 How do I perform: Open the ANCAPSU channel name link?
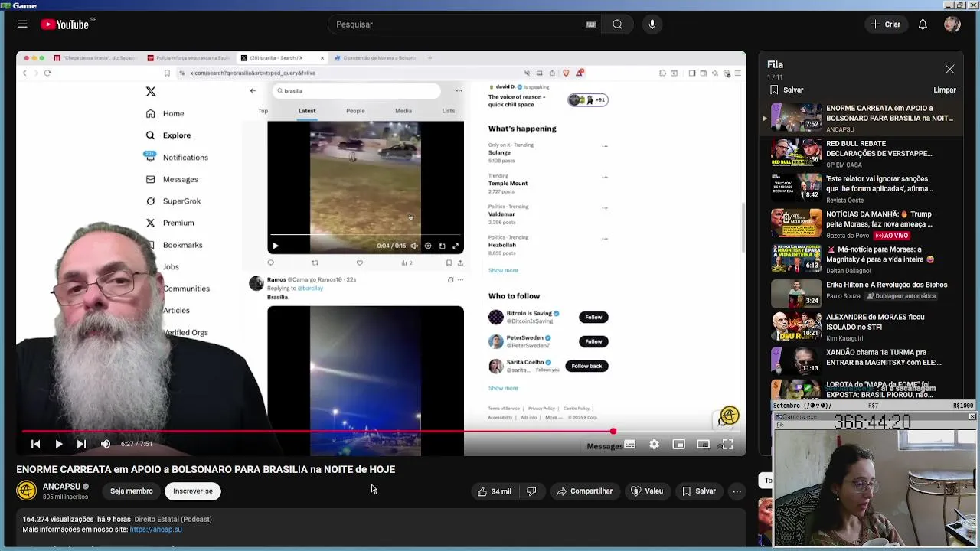point(61,487)
